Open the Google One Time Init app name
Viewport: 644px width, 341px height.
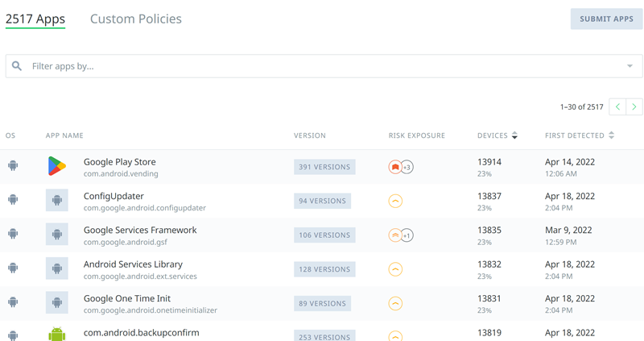tap(127, 298)
